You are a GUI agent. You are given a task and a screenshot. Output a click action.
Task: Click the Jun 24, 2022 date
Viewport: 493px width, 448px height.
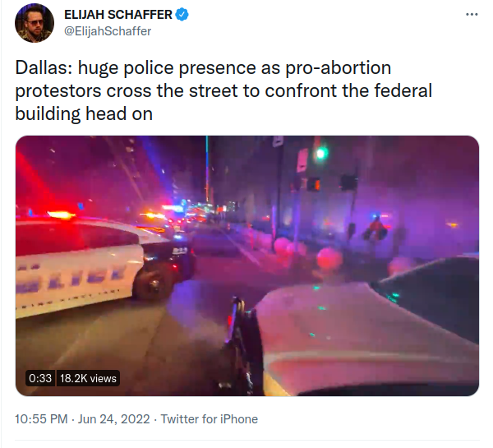[114, 419]
